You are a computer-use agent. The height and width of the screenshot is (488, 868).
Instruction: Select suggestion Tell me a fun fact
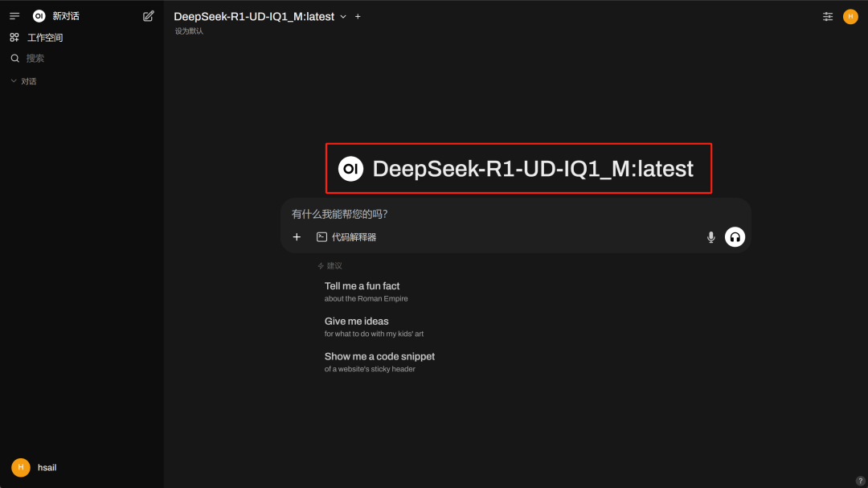(x=366, y=291)
